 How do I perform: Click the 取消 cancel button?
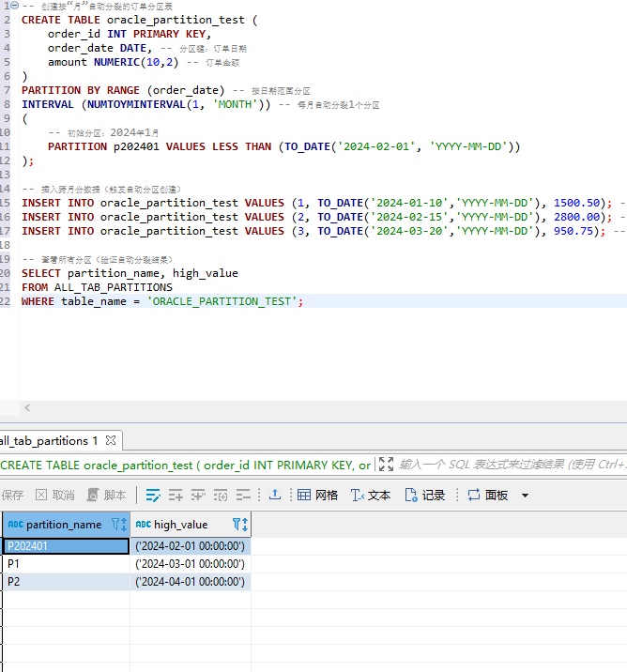pos(54,495)
